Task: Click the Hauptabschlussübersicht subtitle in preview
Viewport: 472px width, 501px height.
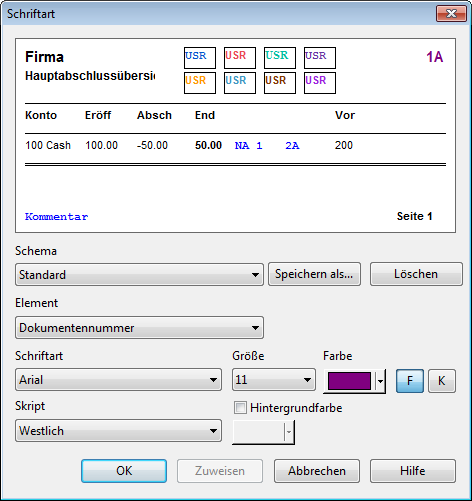Action: point(90,76)
